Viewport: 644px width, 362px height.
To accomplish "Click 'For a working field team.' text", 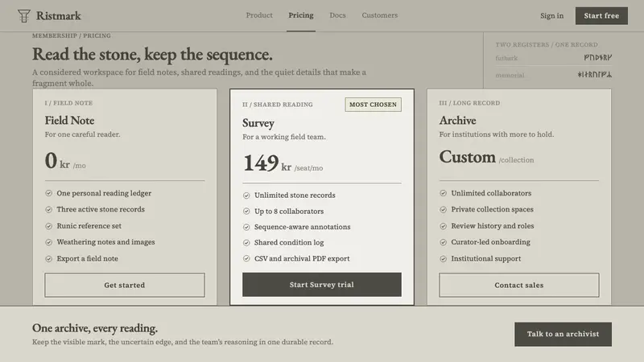I will coord(284,137).
